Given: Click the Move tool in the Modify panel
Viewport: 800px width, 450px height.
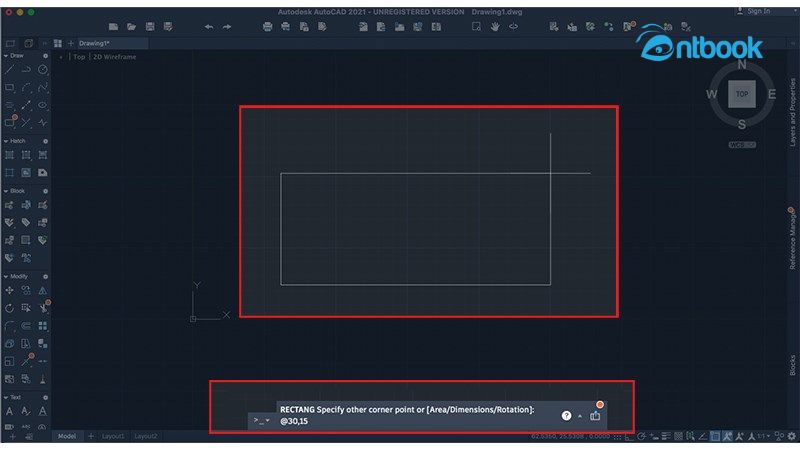Looking at the screenshot, I should pos(9,290).
